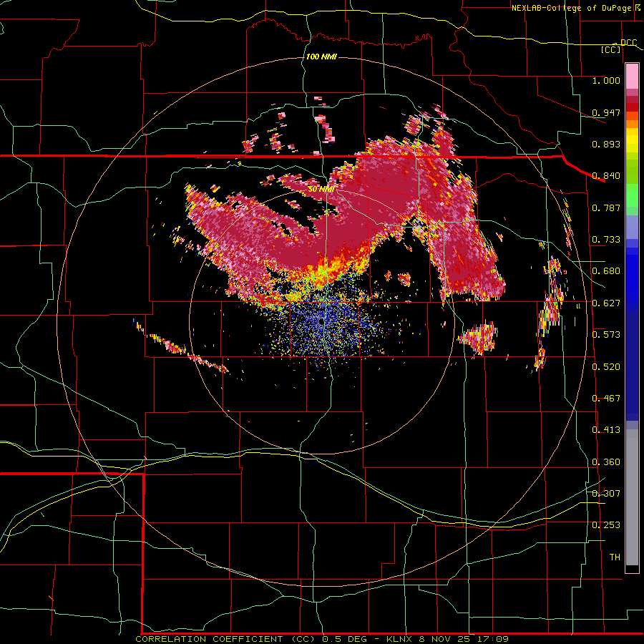Image resolution: width=644 pixels, height=644 pixels.
Task: Click the [CC] legend label
Action: 611,49
